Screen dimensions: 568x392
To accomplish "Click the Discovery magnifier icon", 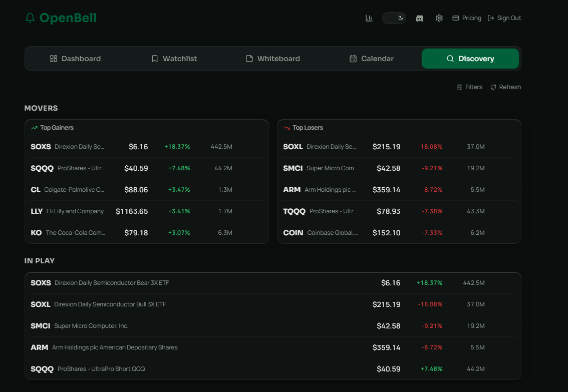I will coord(450,59).
